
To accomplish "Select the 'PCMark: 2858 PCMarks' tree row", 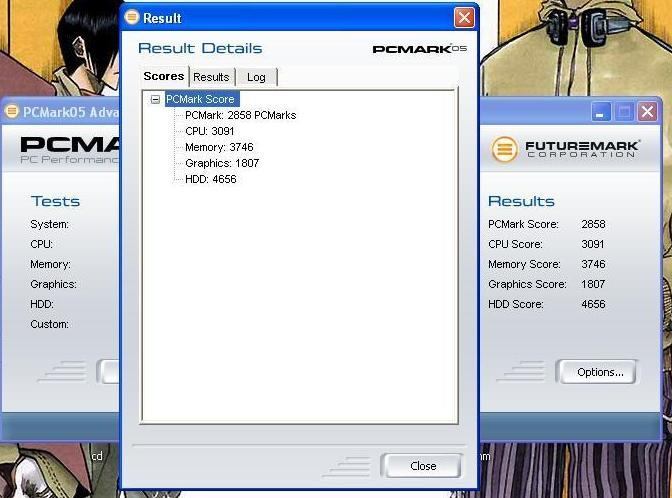I will pos(240,115).
